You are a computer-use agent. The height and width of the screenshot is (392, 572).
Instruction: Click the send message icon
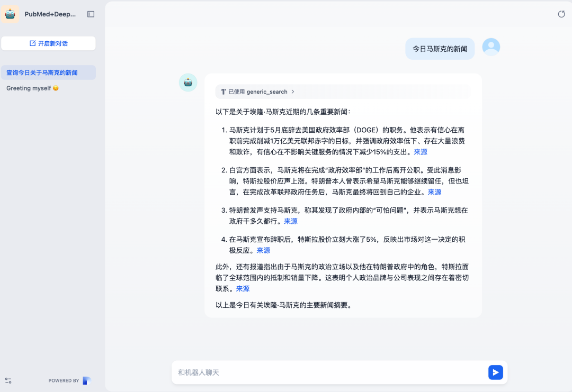pyautogui.click(x=496, y=372)
